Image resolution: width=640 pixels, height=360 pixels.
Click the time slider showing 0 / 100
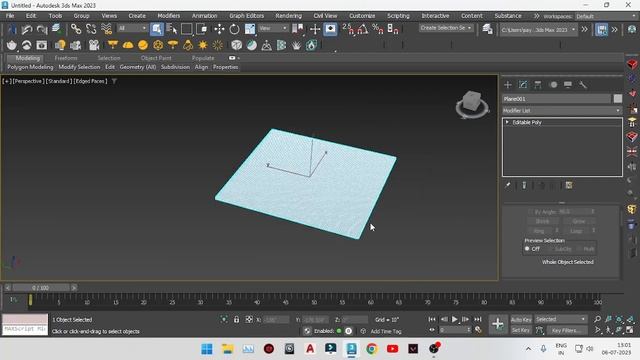click(40, 288)
